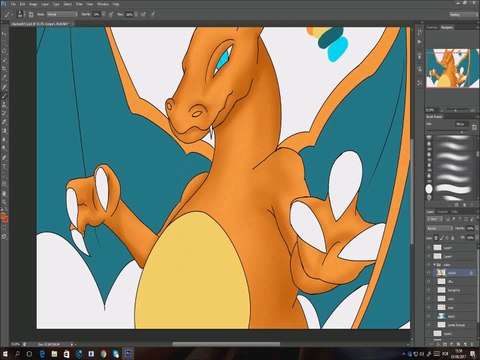Select the Eyedropper tool
The image size is (480, 360).
(4, 78)
